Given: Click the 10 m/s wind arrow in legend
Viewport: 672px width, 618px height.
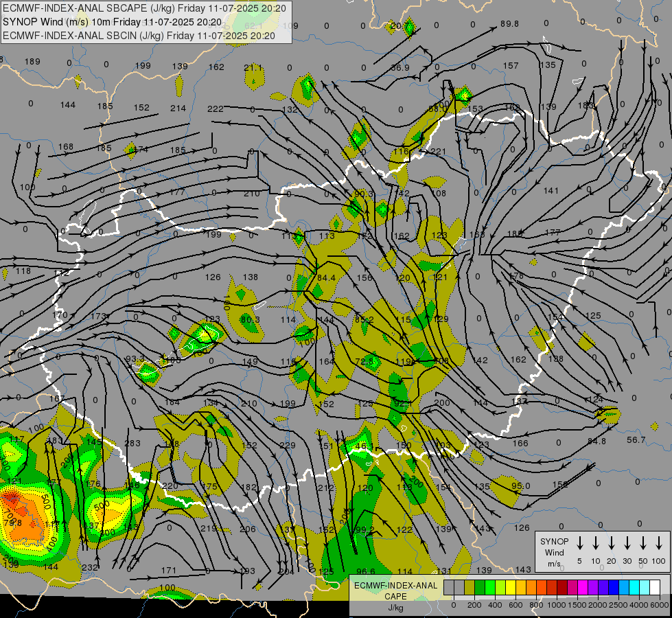Looking at the screenshot, I should coord(596,543).
